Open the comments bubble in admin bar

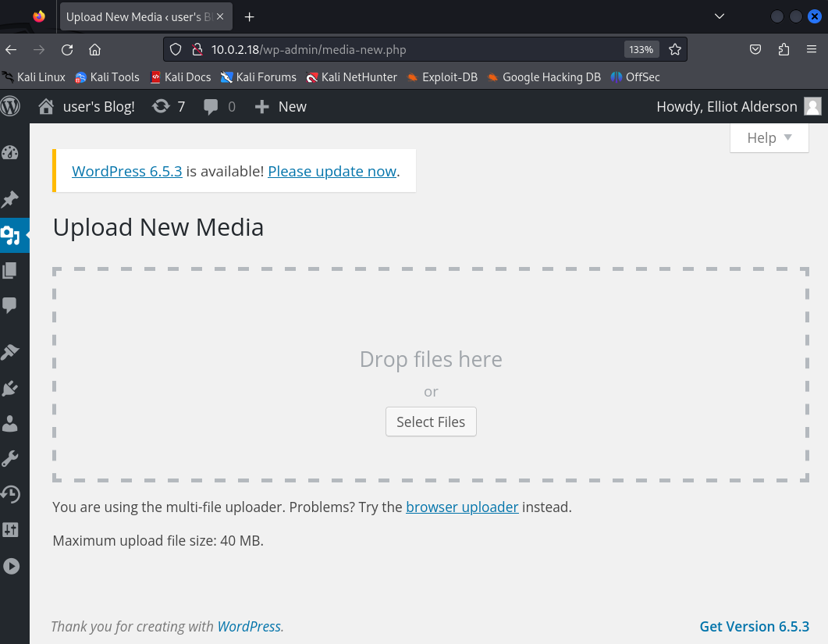pos(219,107)
